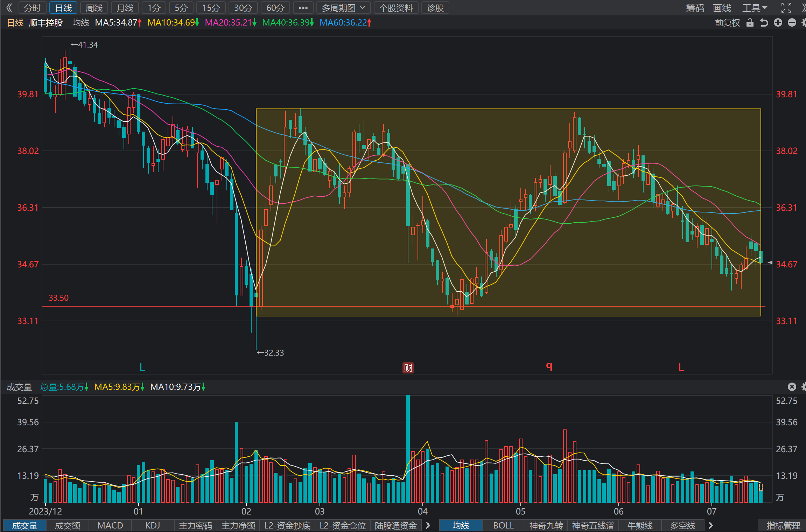Switch to 周线 weekly chart
The width and height of the screenshot is (806, 532).
(94, 8)
